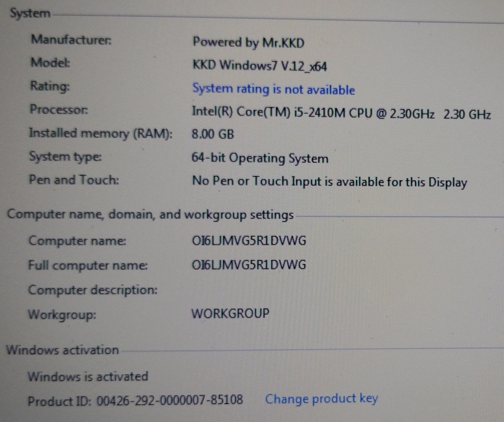
Task: Click the 'Powered by Mr.KKD' manufacturer value
Action: click(x=248, y=43)
